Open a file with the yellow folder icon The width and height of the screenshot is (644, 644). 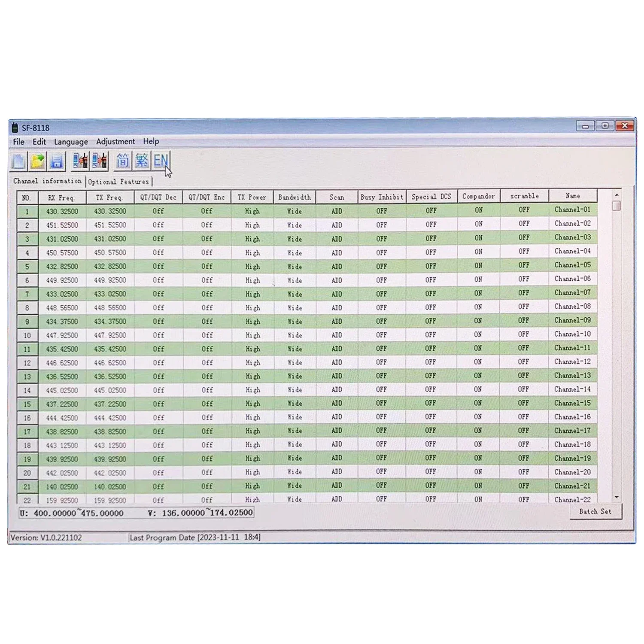click(x=38, y=161)
